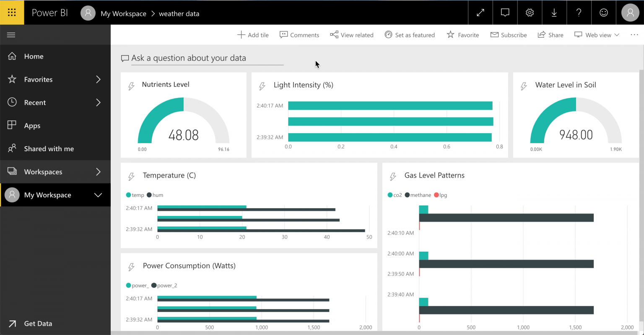Open the settings gear icon
This screenshot has height=335, width=644.
[x=530, y=13]
